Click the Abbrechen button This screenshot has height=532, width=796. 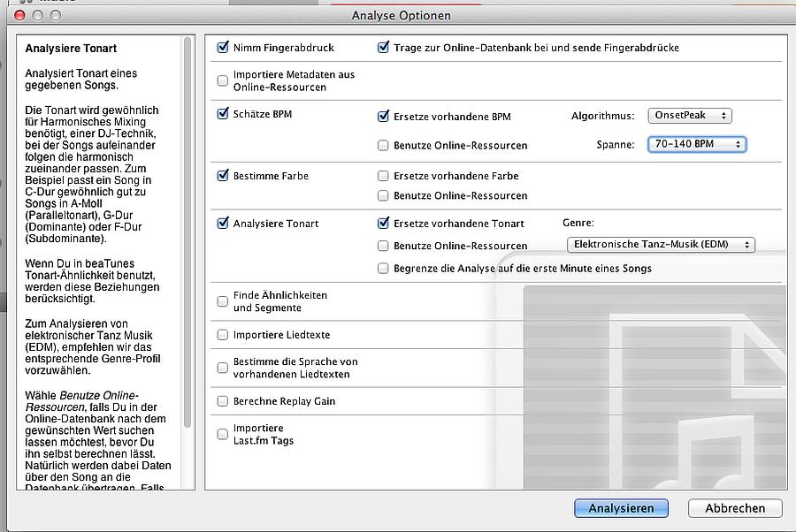(x=735, y=508)
